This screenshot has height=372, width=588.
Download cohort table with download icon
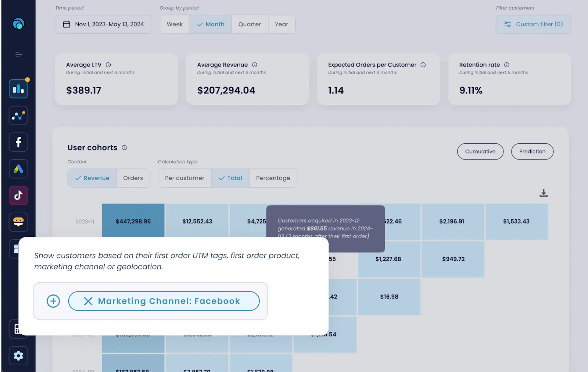(x=544, y=193)
